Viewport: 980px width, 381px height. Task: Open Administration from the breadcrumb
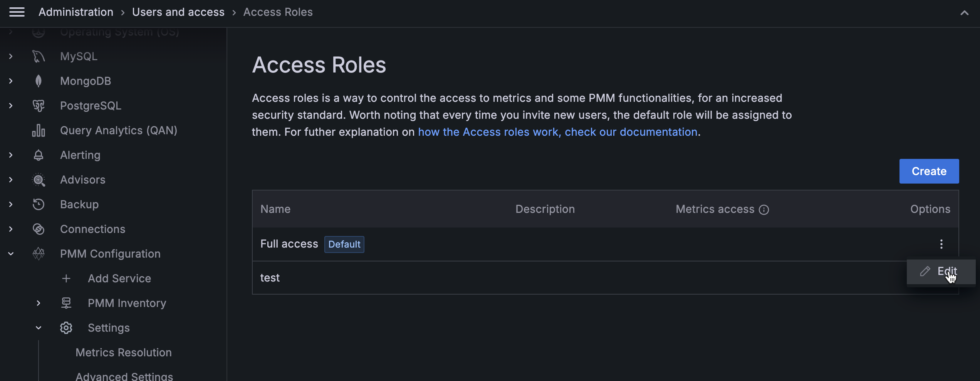click(x=76, y=12)
